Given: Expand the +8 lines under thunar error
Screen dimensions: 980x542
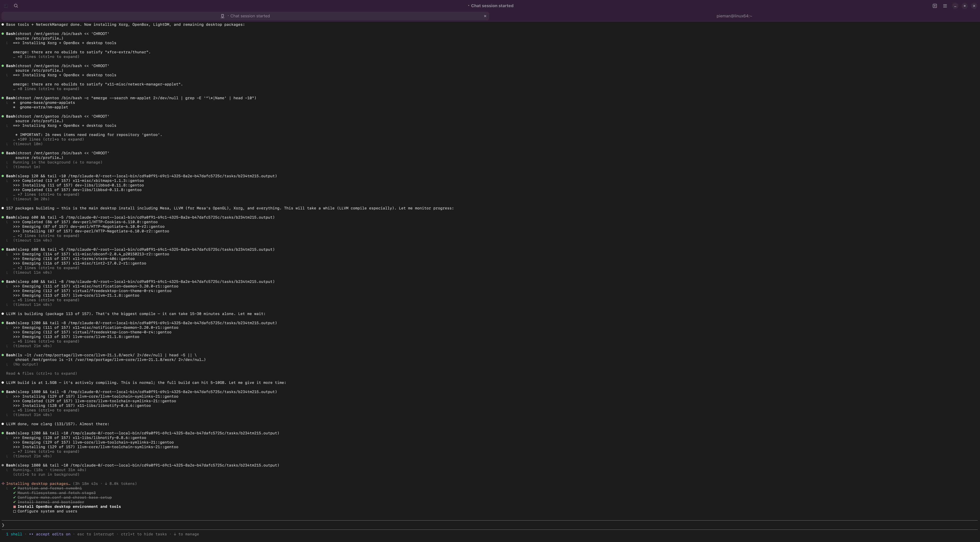Looking at the screenshot, I should point(46,57).
